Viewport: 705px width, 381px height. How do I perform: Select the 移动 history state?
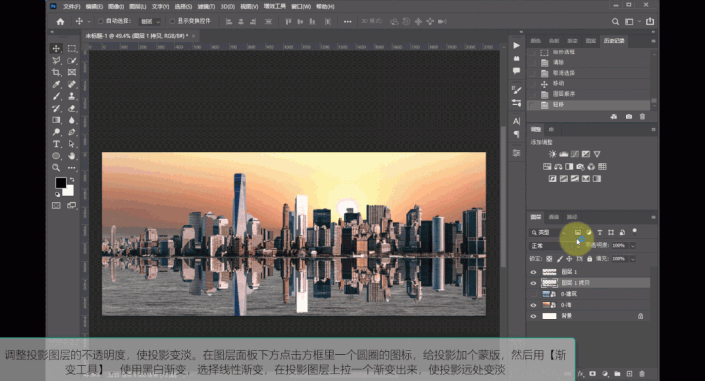pyautogui.click(x=589, y=84)
